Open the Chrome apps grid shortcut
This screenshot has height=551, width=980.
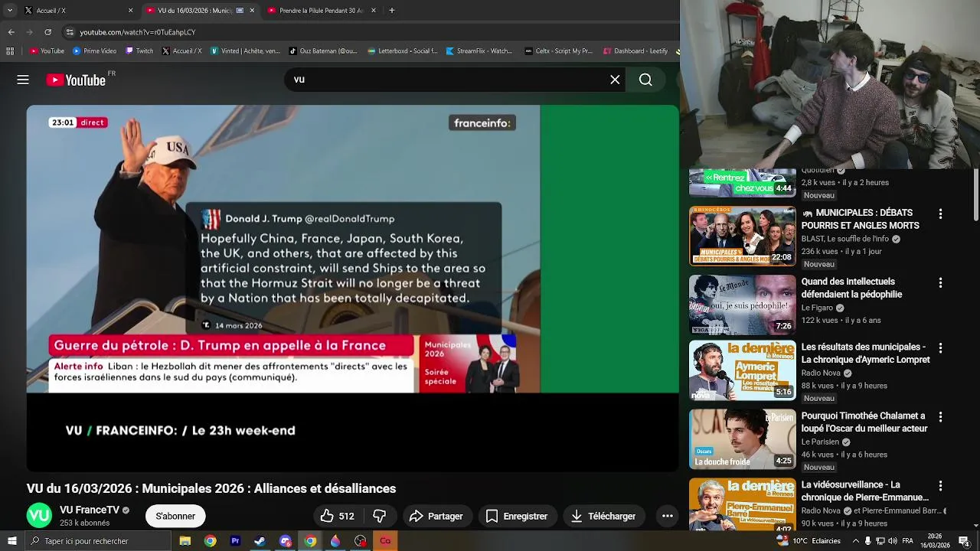tap(10, 51)
